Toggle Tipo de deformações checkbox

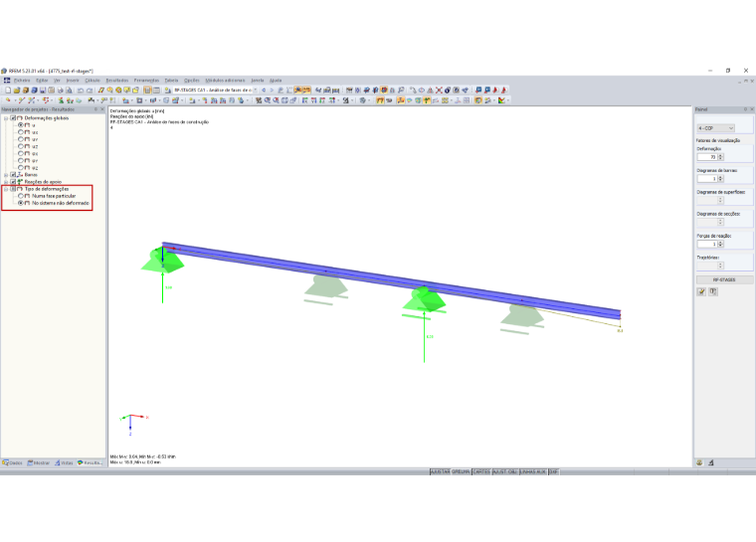[13, 189]
